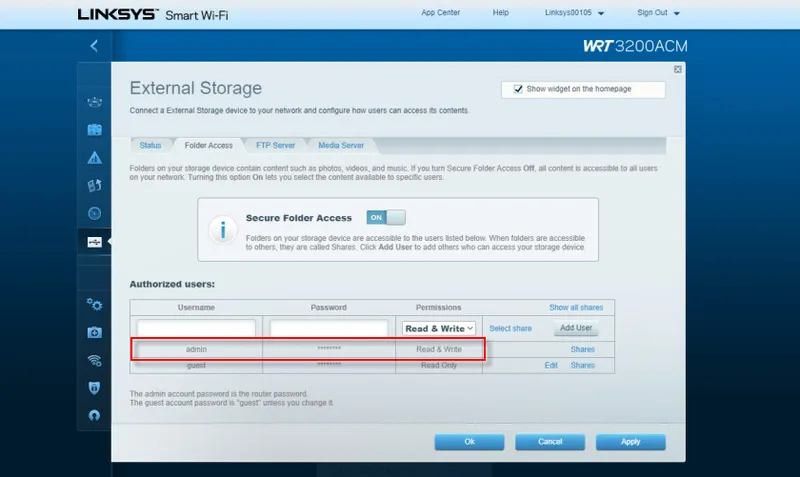This screenshot has width=800, height=477.
Task: Click the Linksys Smart Wi-Fi logo
Action: [x=153, y=14]
